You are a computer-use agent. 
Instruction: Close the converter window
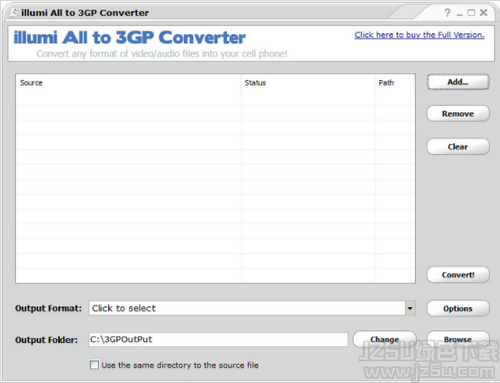coord(484,13)
